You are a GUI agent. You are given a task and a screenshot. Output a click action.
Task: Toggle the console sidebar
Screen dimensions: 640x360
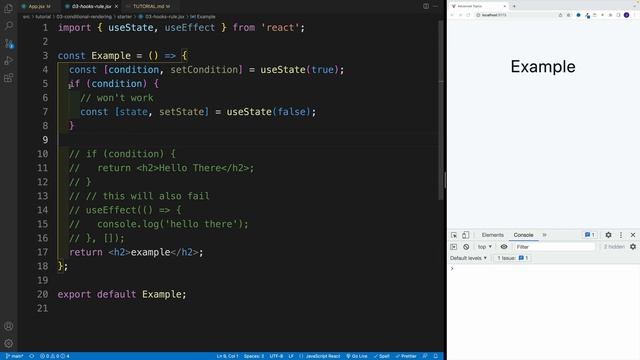pyautogui.click(x=453, y=247)
